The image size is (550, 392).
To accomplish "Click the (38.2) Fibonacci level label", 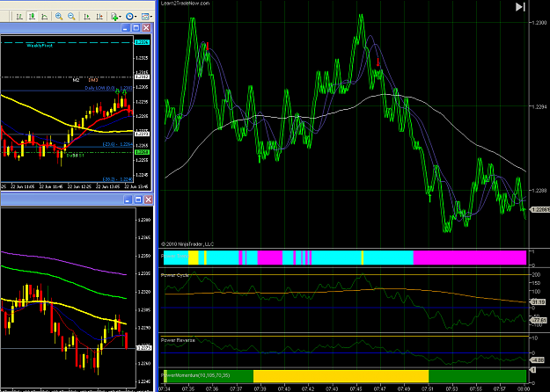I will point(118,179).
